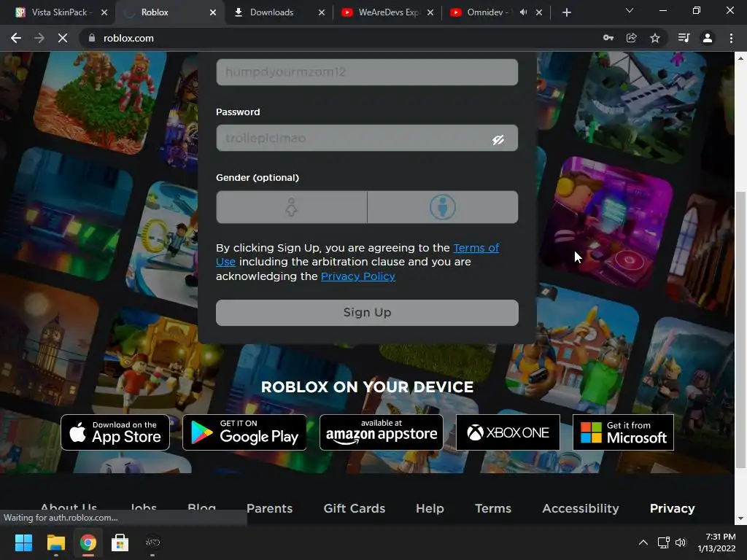Click the username input field
Screen dimensions: 747x560
tap(367, 72)
